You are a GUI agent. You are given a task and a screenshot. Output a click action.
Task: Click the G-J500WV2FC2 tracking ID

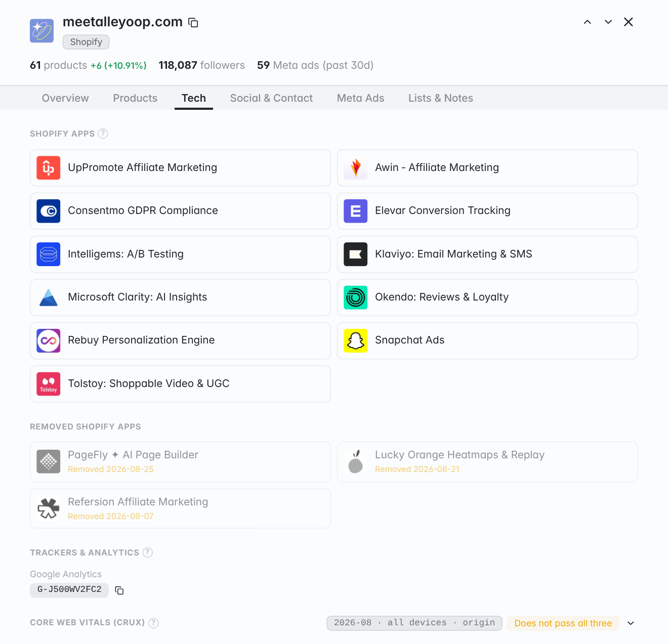click(x=69, y=590)
